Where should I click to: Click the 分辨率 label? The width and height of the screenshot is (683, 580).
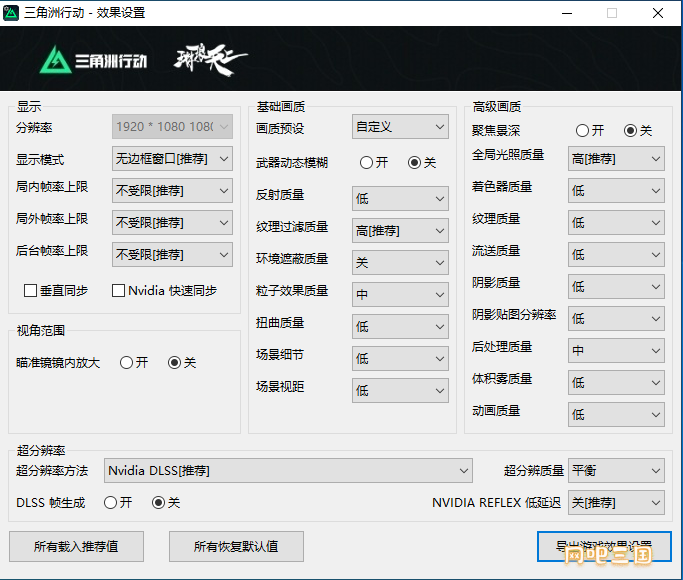point(34,128)
